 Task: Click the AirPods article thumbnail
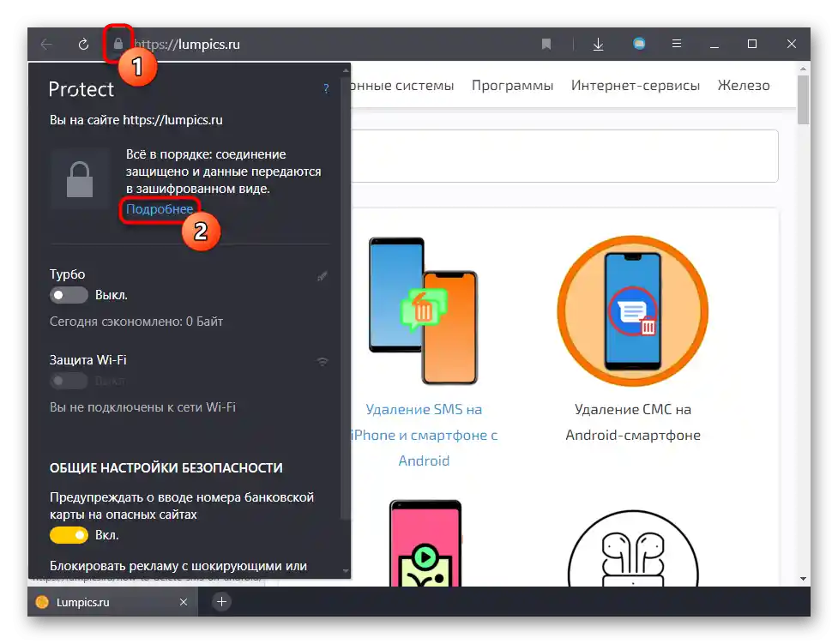(x=633, y=548)
